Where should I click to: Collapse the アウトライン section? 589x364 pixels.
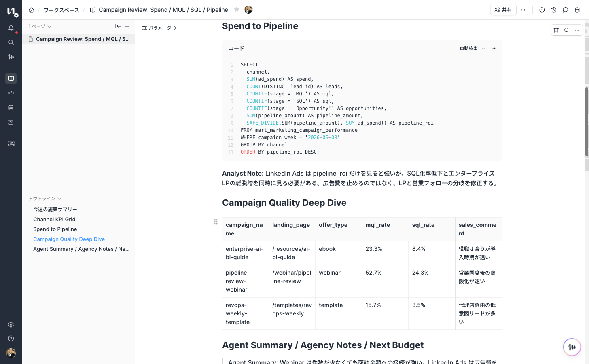(x=45, y=199)
